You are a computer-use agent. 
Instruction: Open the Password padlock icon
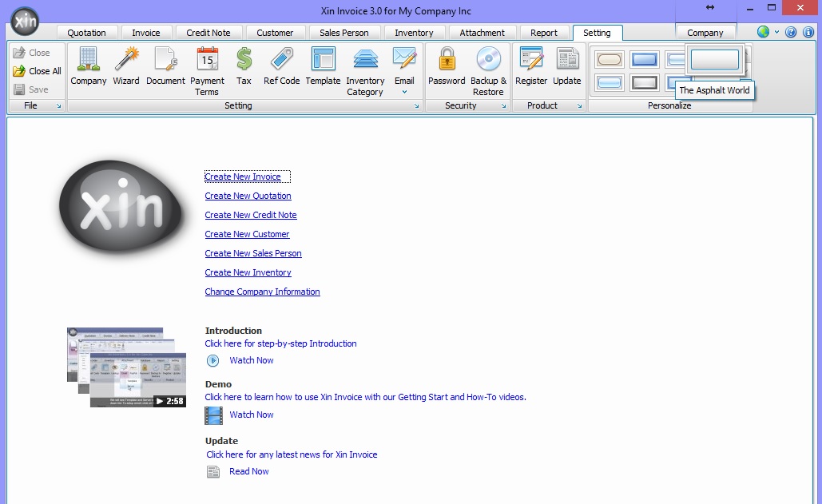click(447, 65)
